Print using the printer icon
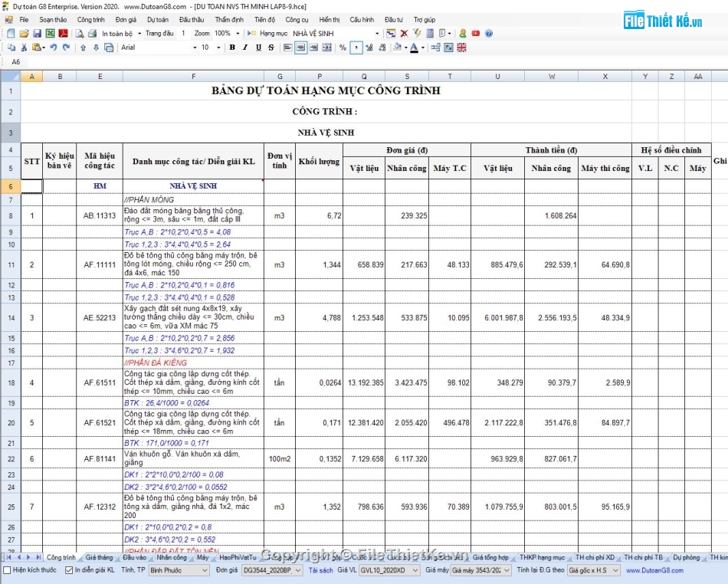 (x=93, y=34)
